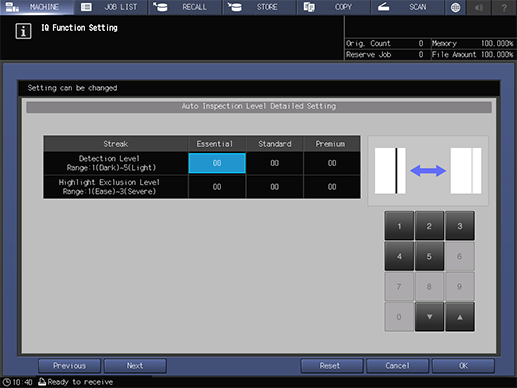Screen dimensions: 517x388
Task: Select Essential Highlight Exclusion Level cell
Action: click(217, 187)
